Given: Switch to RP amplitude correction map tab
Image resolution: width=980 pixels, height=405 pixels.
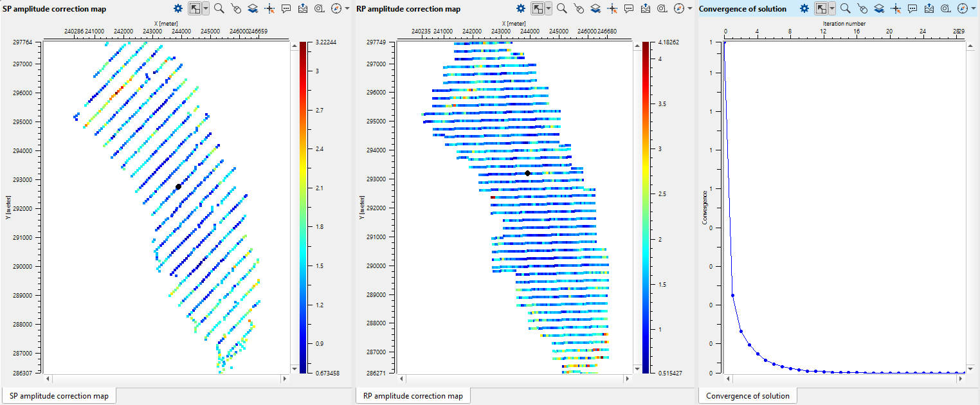Looking at the screenshot, I should point(412,395).
